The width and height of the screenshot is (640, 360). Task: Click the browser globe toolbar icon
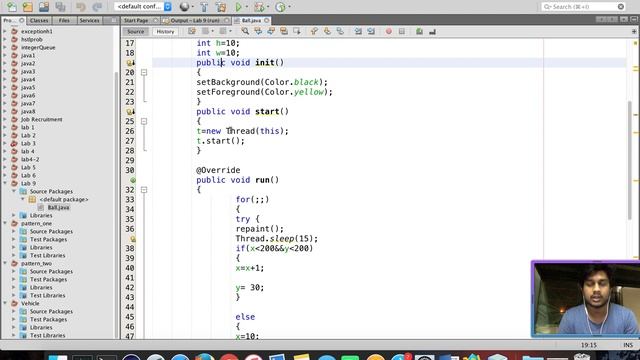(x=184, y=7)
